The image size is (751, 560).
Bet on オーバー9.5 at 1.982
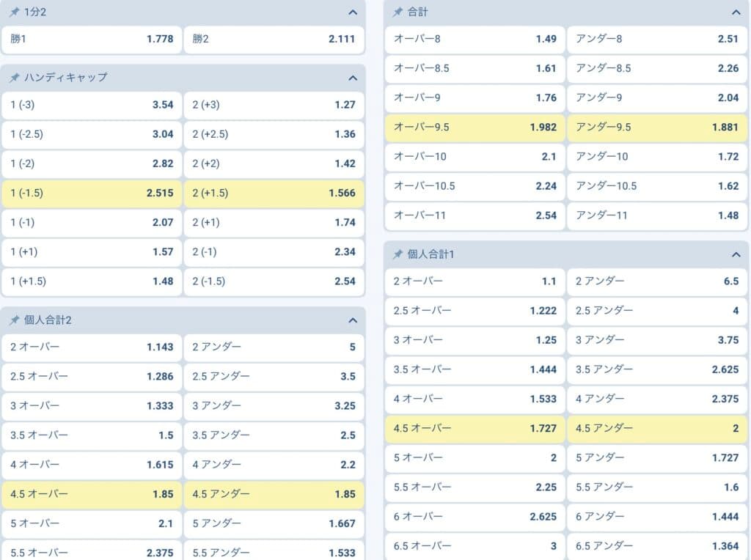[475, 127]
